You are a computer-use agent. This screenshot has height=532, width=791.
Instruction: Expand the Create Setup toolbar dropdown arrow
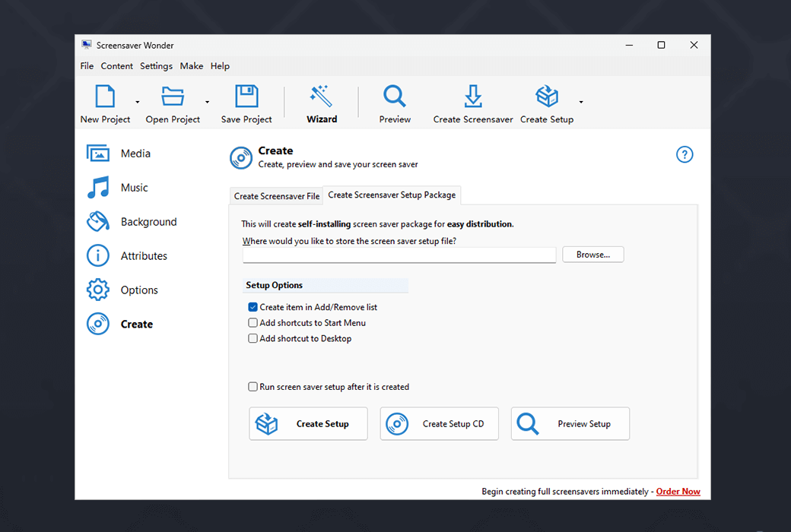(581, 103)
